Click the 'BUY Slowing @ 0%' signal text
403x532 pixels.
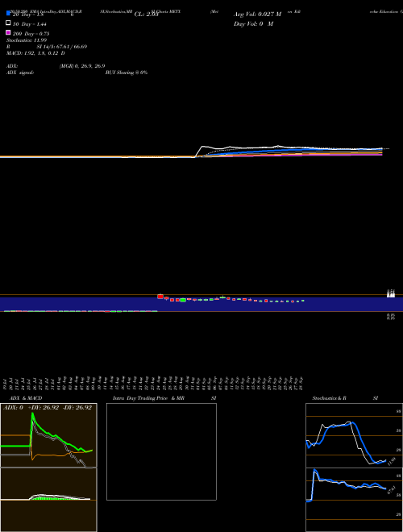pyautogui.click(x=127, y=73)
